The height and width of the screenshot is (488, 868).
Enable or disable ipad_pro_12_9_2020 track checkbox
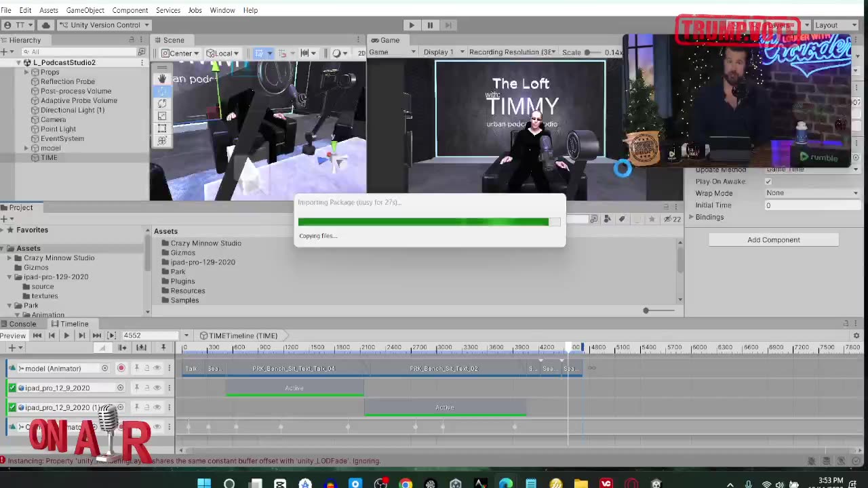coord(12,388)
